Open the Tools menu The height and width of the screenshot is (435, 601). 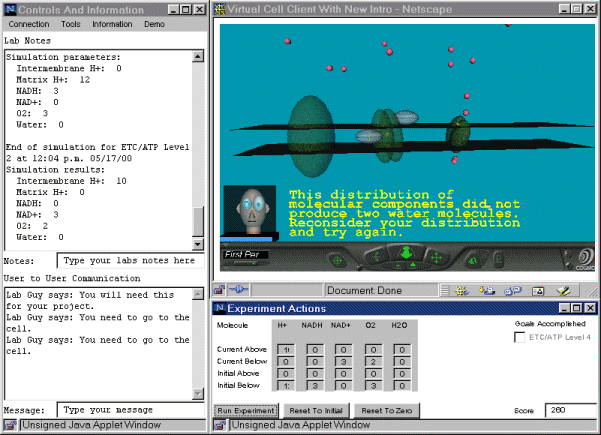(x=71, y=23)
